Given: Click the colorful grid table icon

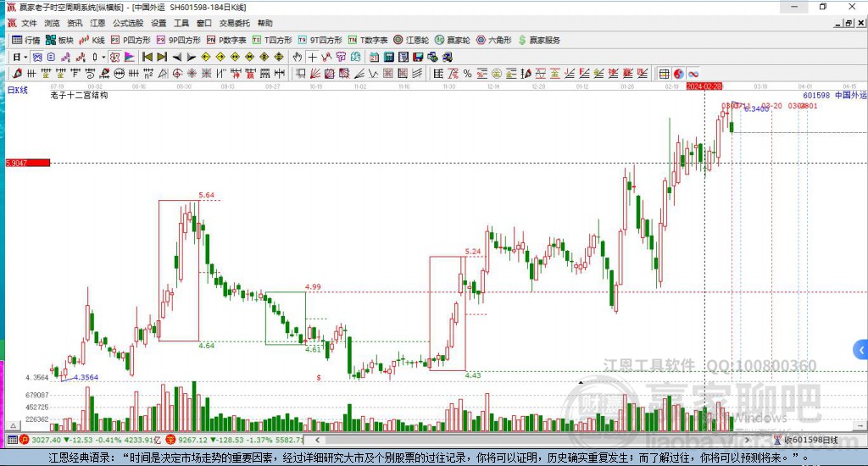Looking at the screenshot, I should coord(664,74).
